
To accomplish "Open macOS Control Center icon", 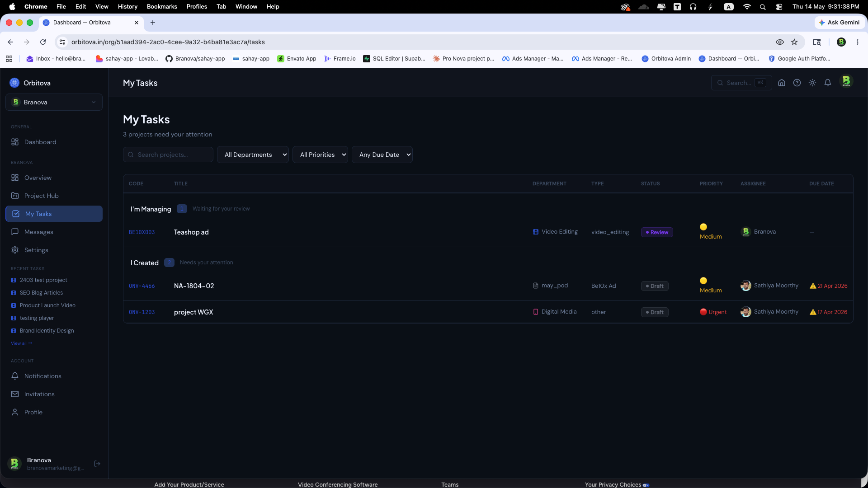I will 779,7.
